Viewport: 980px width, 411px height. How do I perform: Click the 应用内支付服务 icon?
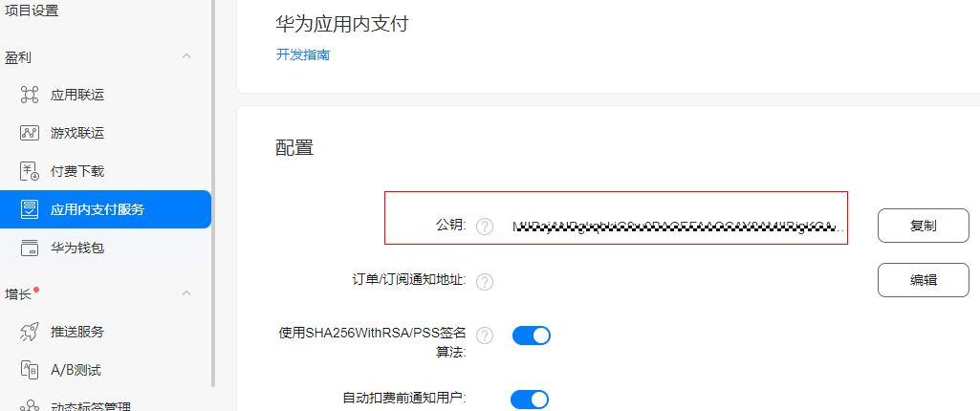30,209
